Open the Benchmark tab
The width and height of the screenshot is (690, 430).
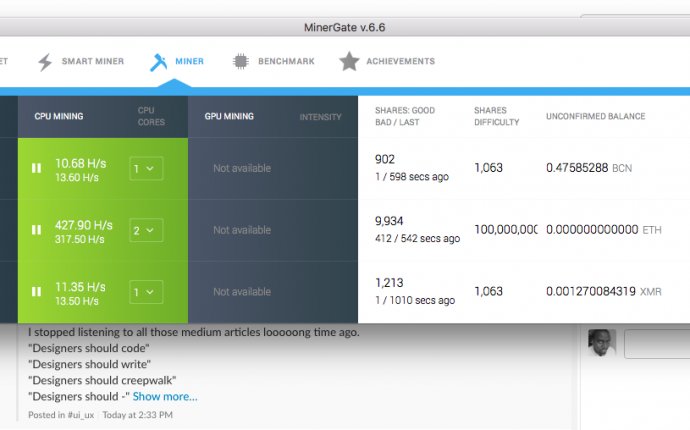[274, 61]
